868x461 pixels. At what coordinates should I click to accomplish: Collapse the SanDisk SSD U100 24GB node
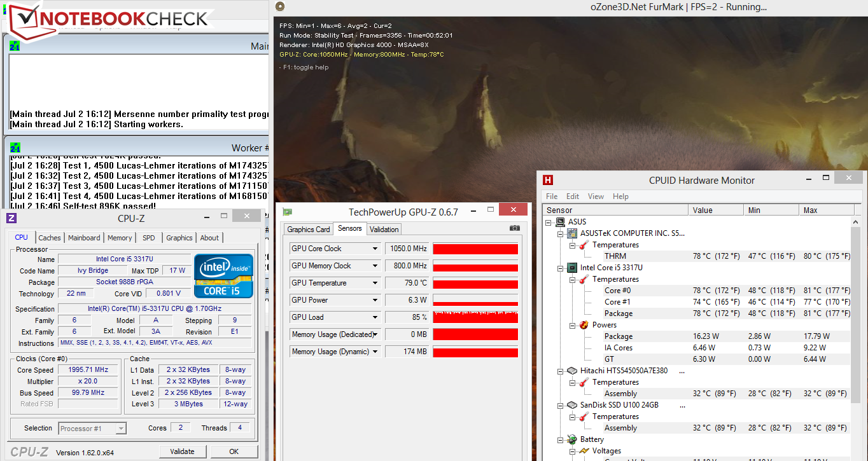click(561, 405)
